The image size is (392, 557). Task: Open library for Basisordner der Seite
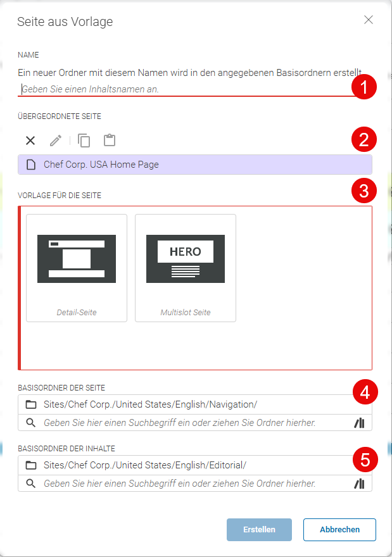tap(359, 423)
